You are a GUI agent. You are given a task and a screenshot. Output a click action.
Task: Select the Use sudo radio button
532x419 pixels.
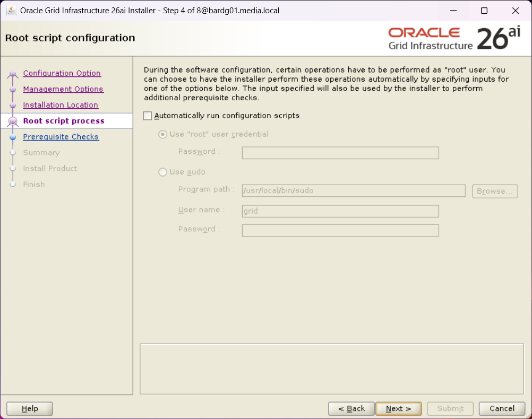(163, 172)
